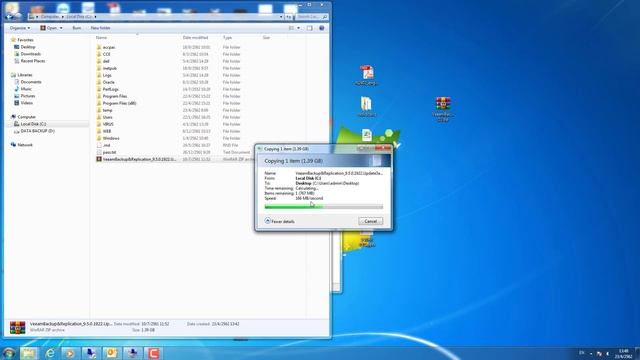Click the change your view icon
This screenshot has height=360, width=640.
tap(291, 28)
